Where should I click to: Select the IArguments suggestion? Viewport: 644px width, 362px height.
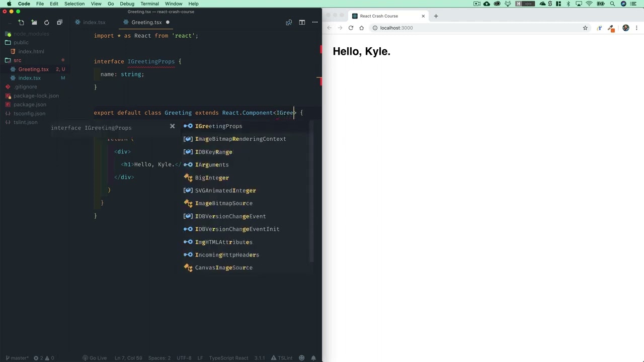point(248,165)
